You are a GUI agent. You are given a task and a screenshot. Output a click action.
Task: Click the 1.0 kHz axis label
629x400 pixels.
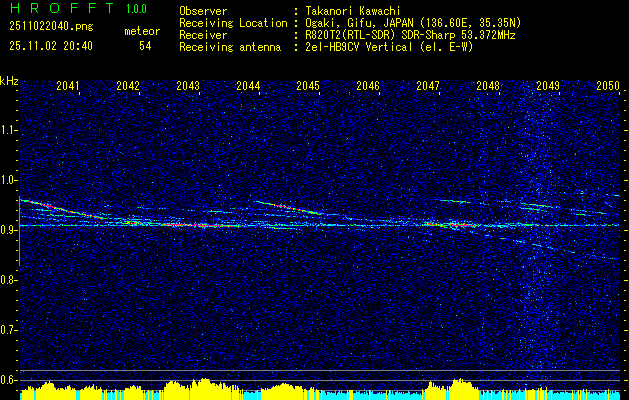coord(8,180)
